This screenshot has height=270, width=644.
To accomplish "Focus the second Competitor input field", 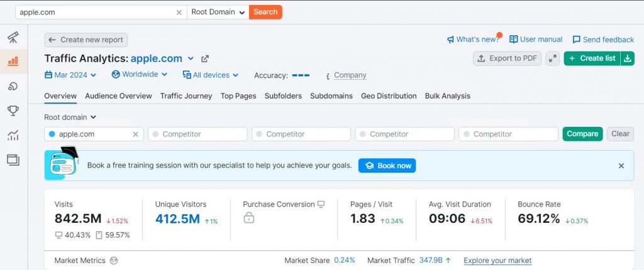I will coord(301,134).
